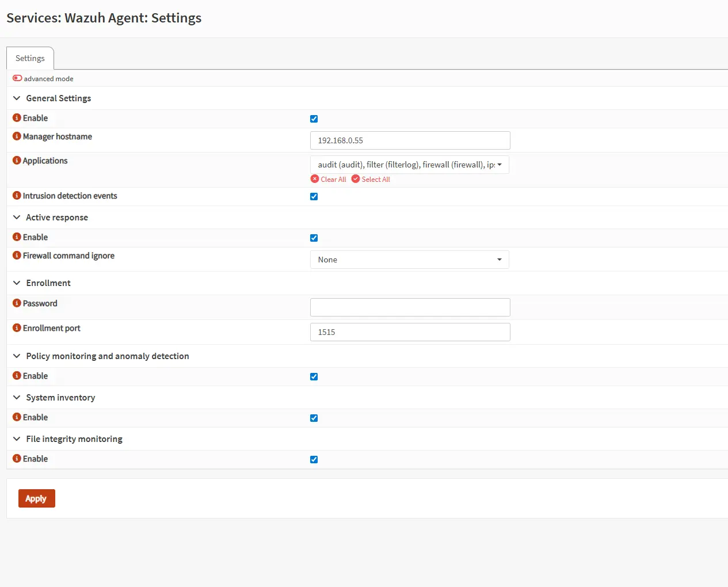Toggle advanced mode switch

point(17,78)
